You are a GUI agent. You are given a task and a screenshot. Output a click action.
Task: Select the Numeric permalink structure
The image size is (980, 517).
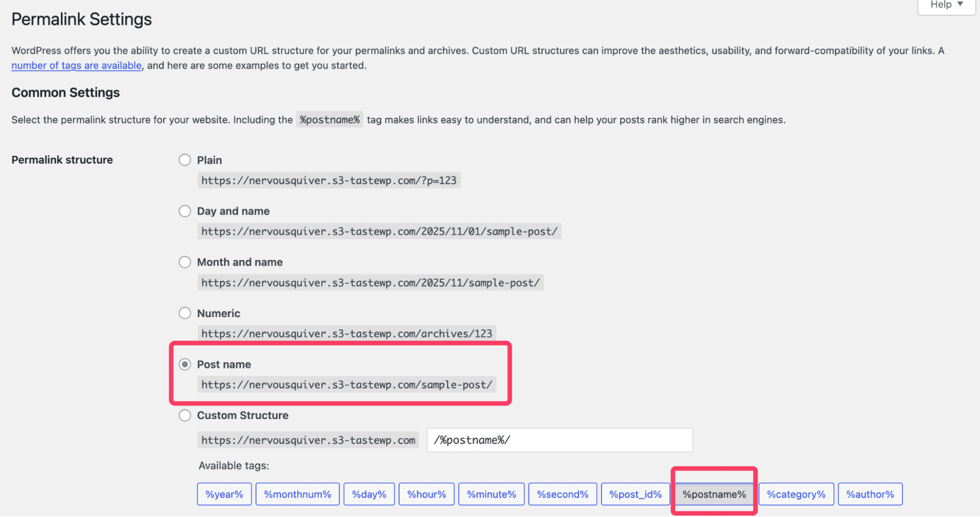pyautogui.click(x=185, y=313)
